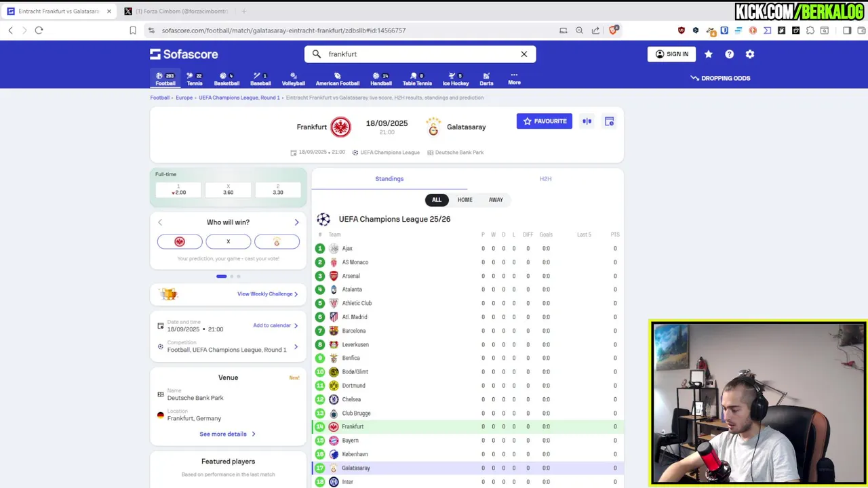Expand the More sports menu
This screenshot has width=868, height=488.
(x=514, y=79)
